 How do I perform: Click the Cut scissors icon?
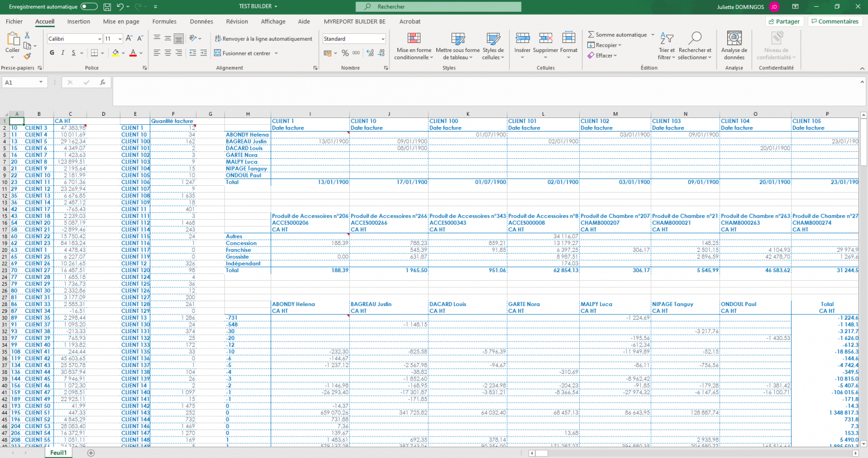[x=27, y=35]
